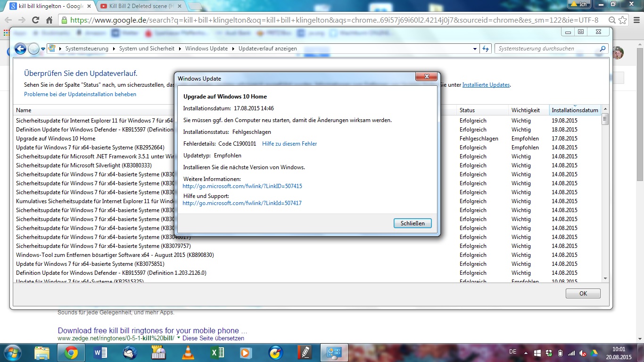Click Chrome back arrow
The width and height of the screenshot is (644, 362).
pos(8,20)
